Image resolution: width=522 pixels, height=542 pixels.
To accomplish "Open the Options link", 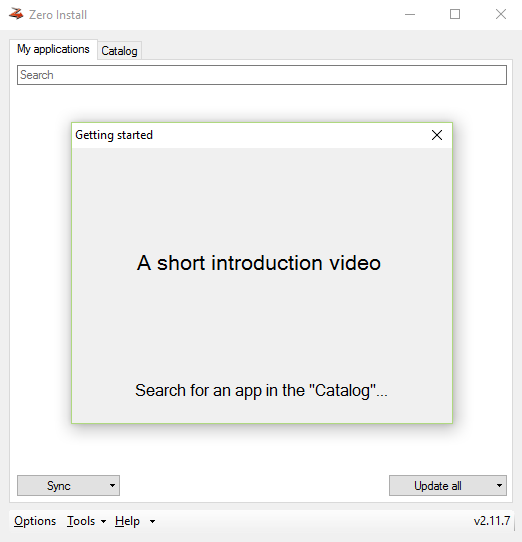I will pos(35,521).
